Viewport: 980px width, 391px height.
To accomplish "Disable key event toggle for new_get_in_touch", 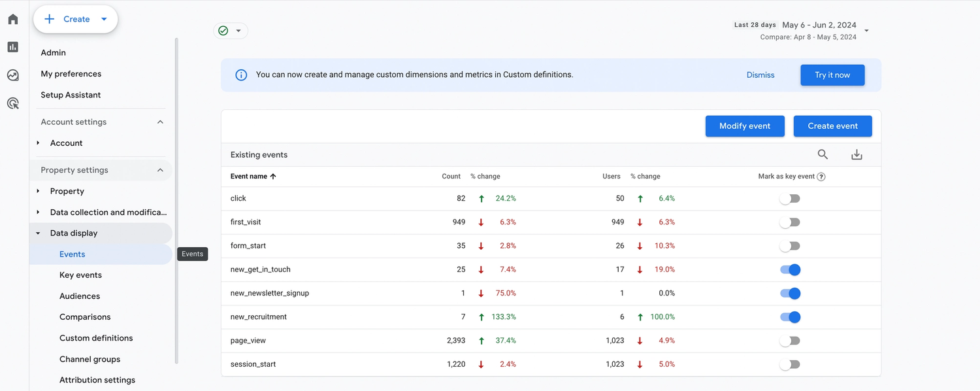I will pos(790,269).
